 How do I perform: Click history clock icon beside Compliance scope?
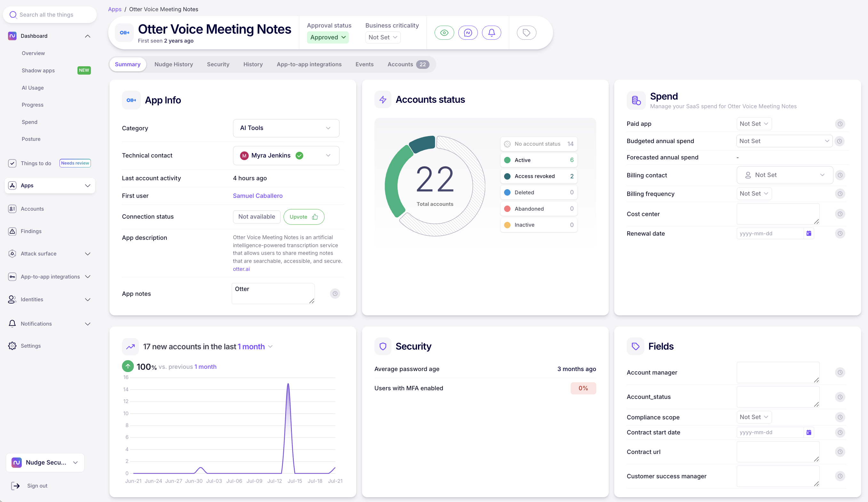pos(840,417)
